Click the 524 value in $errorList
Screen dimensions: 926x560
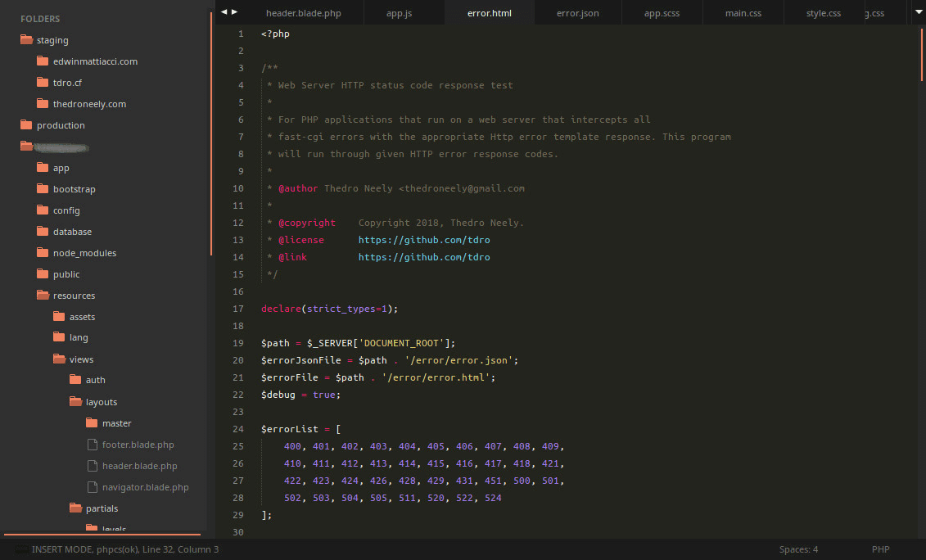click(493, 498)
